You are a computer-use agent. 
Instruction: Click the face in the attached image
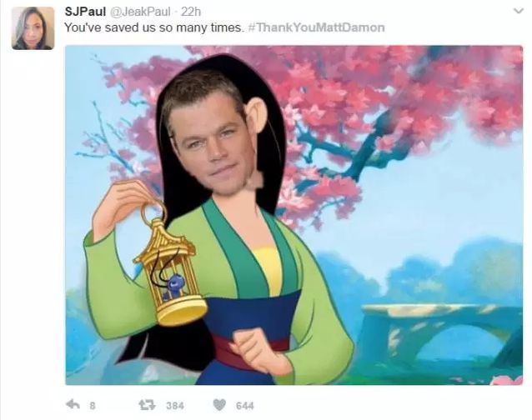tap(212, 141)
